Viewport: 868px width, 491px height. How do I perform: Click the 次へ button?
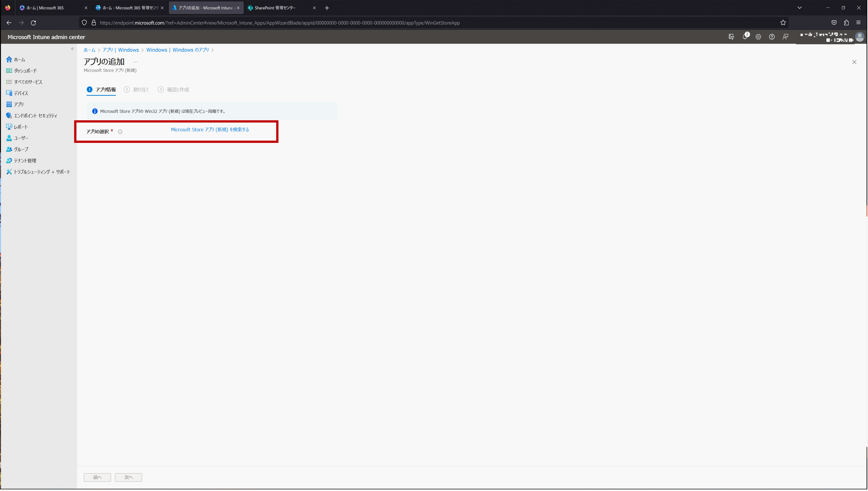coord(128,477)
